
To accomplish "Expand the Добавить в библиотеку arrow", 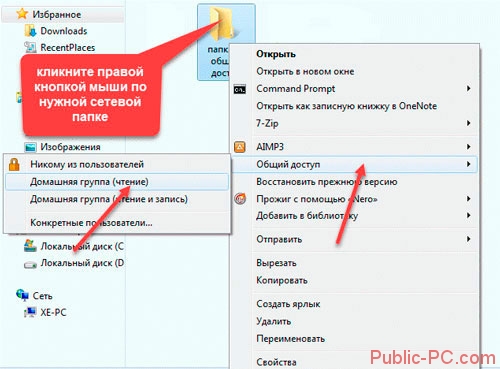I will pos(468,216).
